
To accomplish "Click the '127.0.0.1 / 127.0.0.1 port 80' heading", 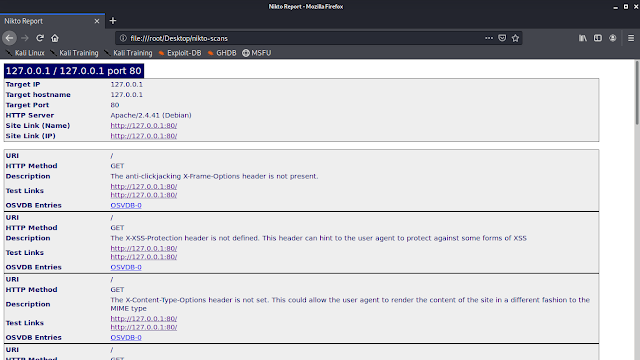I will pyautogui.click(x=74, y=71).
